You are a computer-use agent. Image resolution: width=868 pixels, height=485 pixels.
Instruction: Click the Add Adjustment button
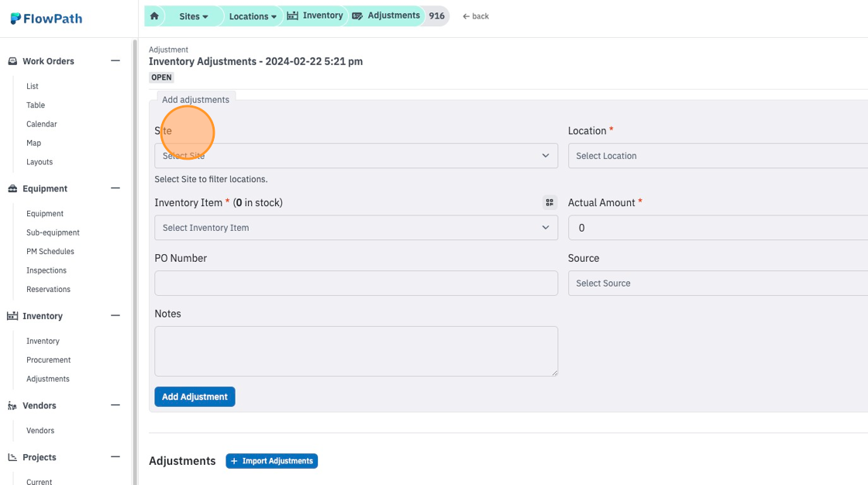point(195,397)
